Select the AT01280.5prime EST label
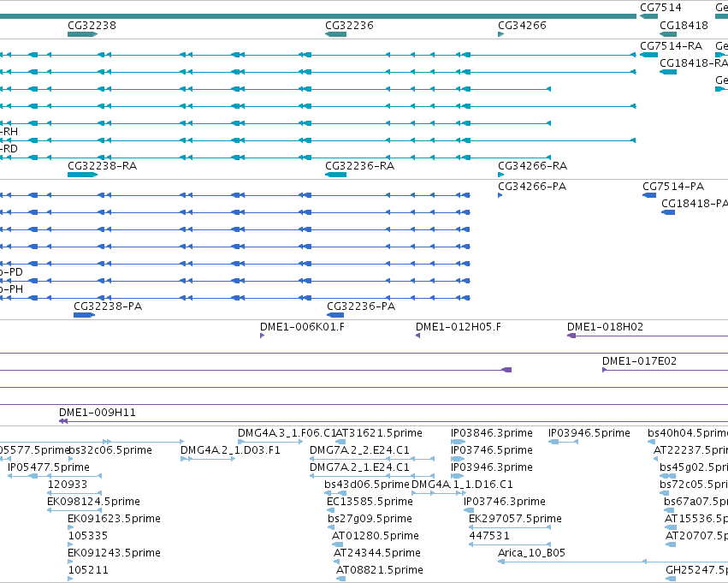 pyautogui.click(x=376, y=536)
